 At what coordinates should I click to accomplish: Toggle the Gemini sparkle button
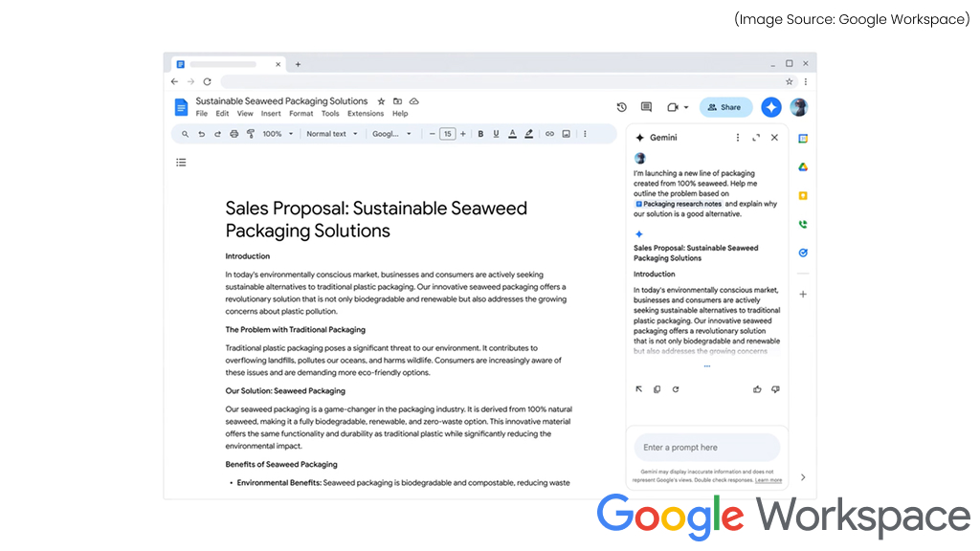click(x=771, y=107)
